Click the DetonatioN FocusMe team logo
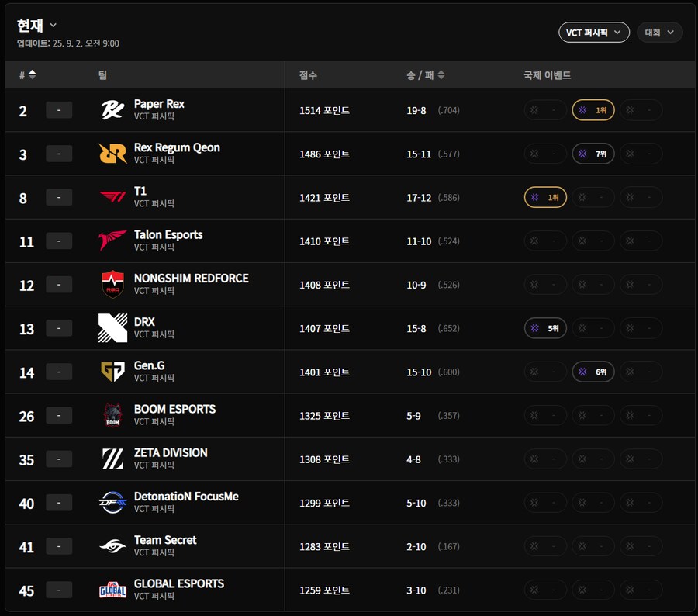The width and height of the screenshot is (698, 616). [x=112, y=503]
